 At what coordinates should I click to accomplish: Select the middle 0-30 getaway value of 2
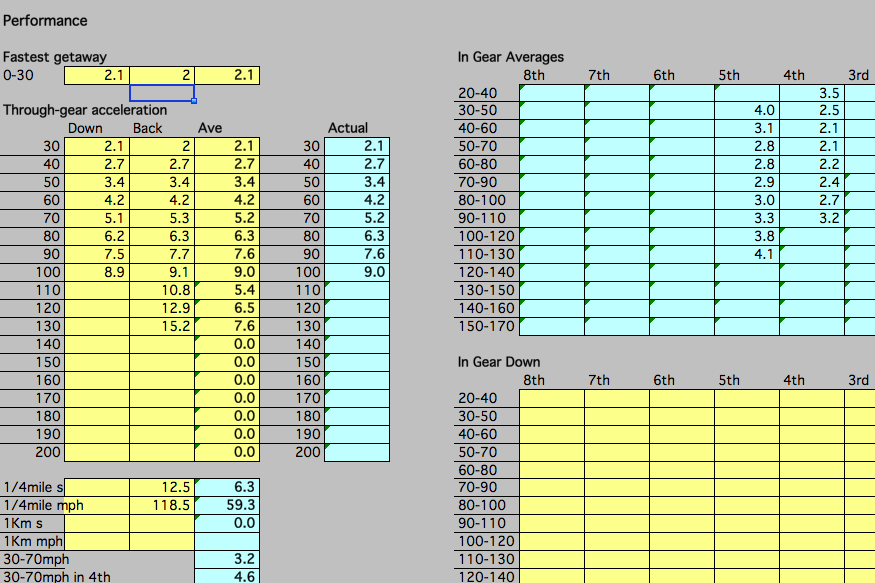coord(162,75)
